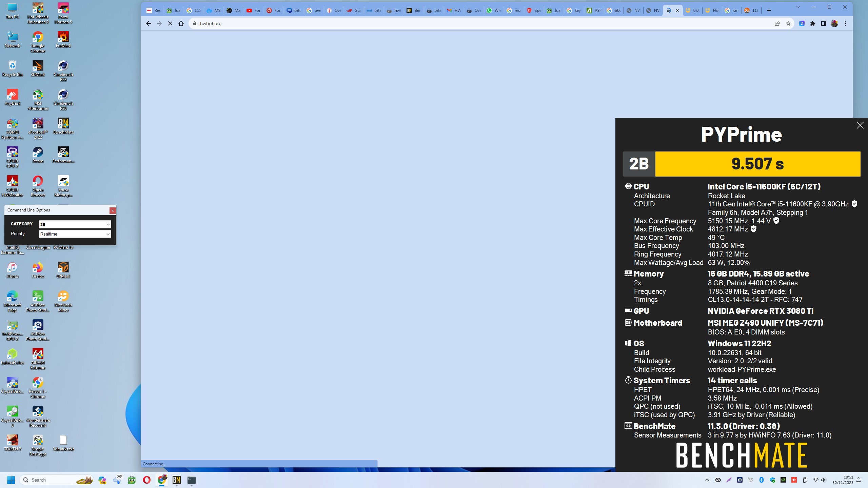Go back in Chrome
The image size is (868, 488).
coord(149,23)
